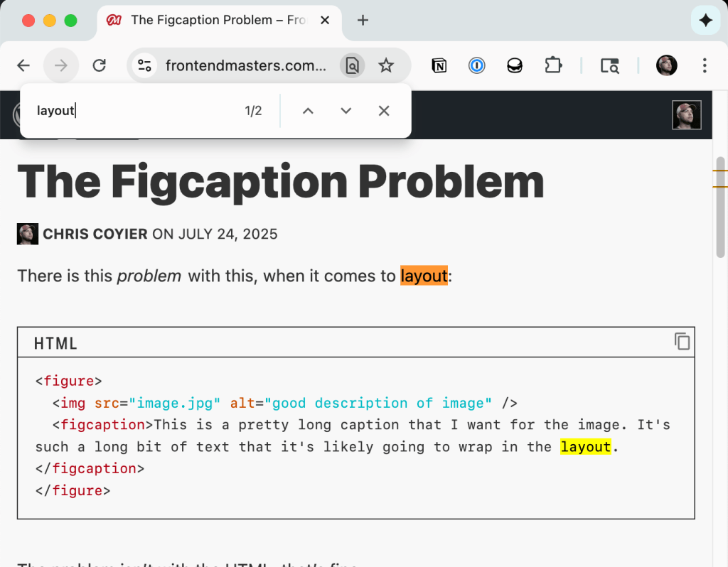The width and height of the screenshot is (728, 567).
Task: Copy the HTML code block contents
Action: click(x=682, y=342)
